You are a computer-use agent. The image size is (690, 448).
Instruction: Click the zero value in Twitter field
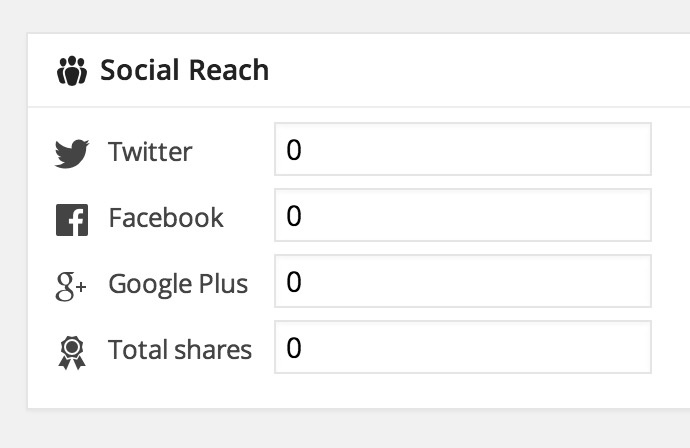(x=293, y=150)
